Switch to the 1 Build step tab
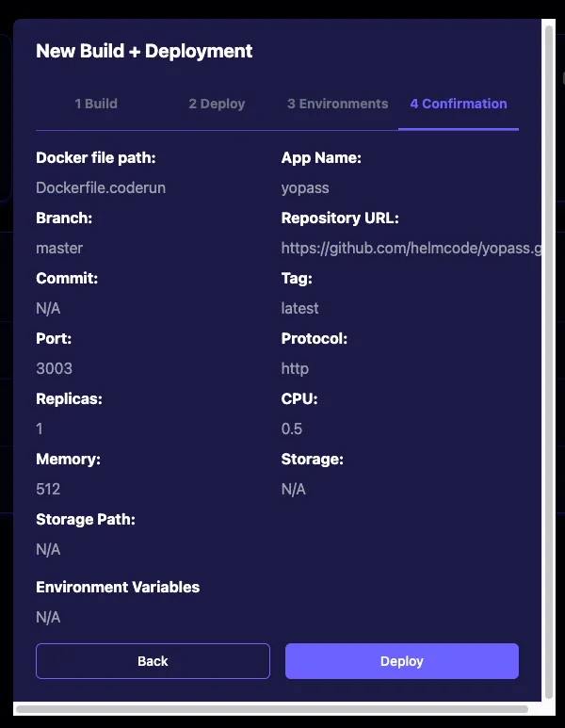This screenshot has height=728, width=565. (x=96, y=104)
